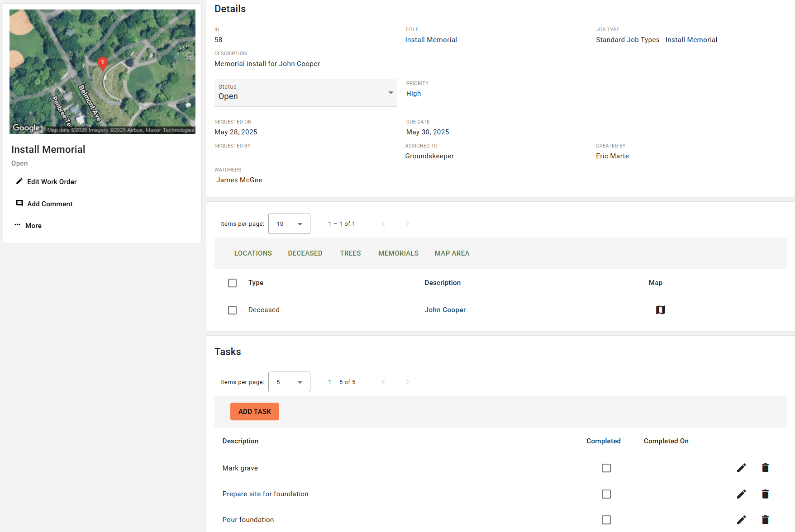Open the map icon for John Cooper
The height and width of the screenshot is (532, 795).
(660, 310)
